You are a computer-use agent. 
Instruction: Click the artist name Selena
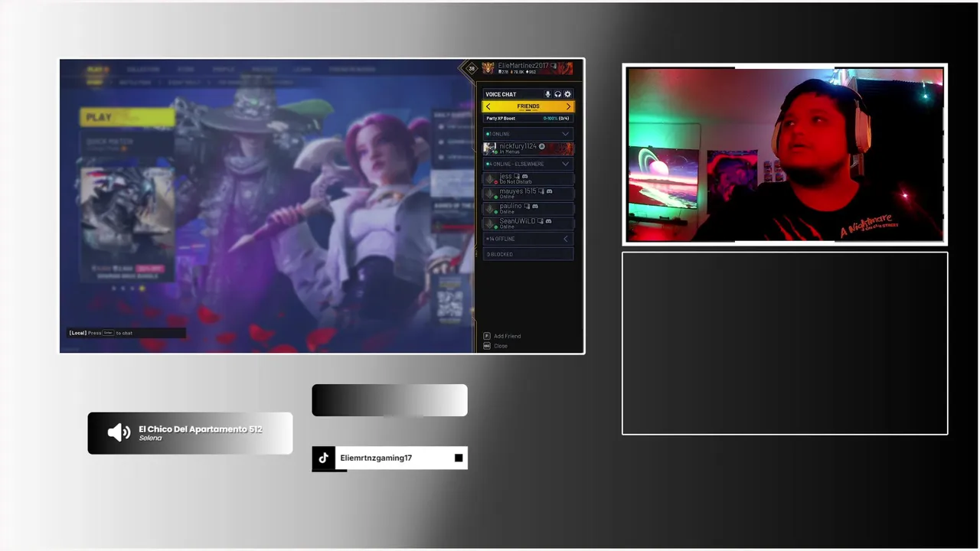coord(150,439)
